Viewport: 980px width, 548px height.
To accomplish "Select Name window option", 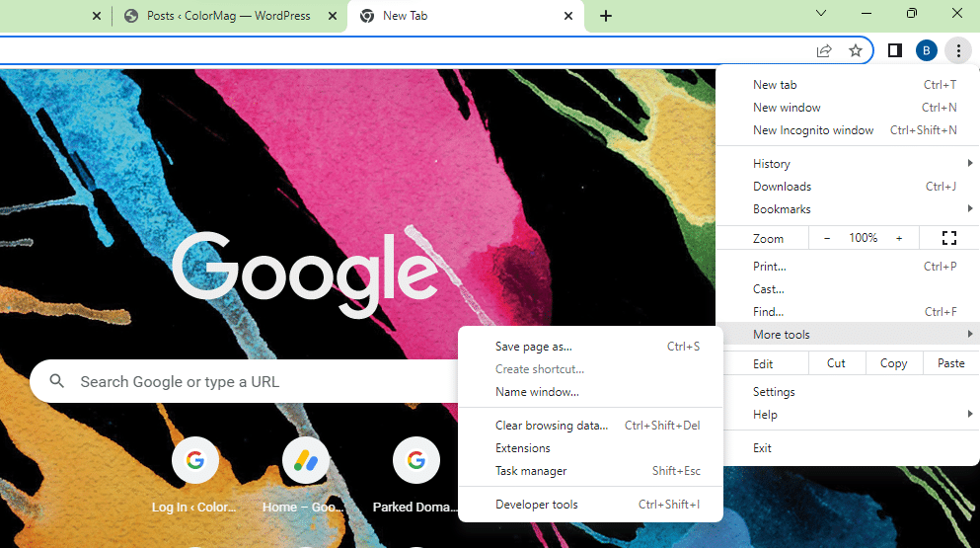I will pyautogui.click(x=590, y=392).
